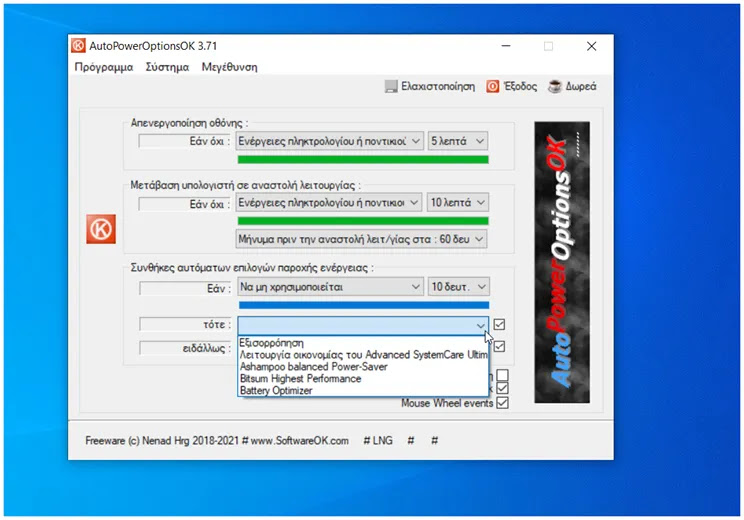Screen dimensions: 744x520
Task: Click the Δωρεά coffee cup icon
Action: [x=555, y=86]
